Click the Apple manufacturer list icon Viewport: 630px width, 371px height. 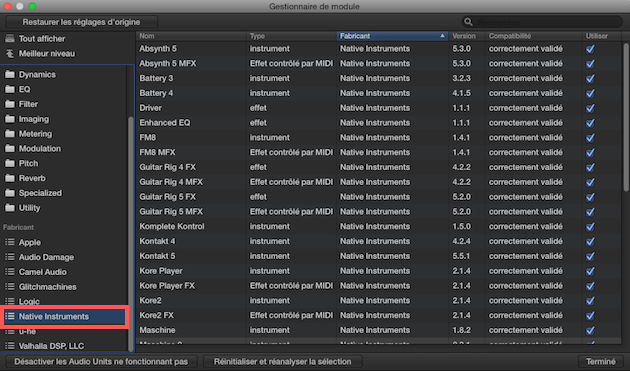pos(10,242)
